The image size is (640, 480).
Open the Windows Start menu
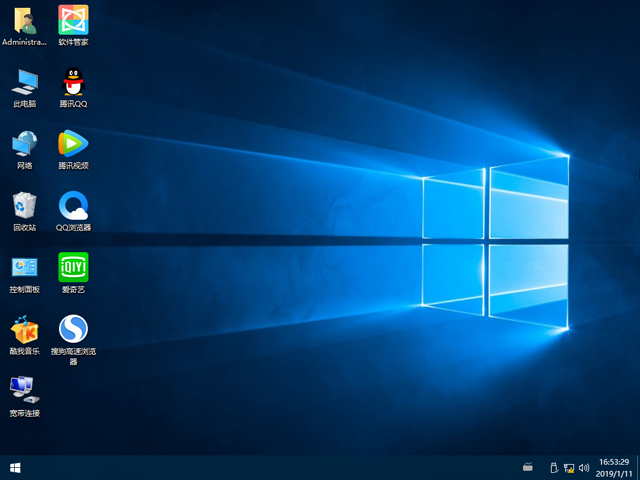tap(15, 467)
